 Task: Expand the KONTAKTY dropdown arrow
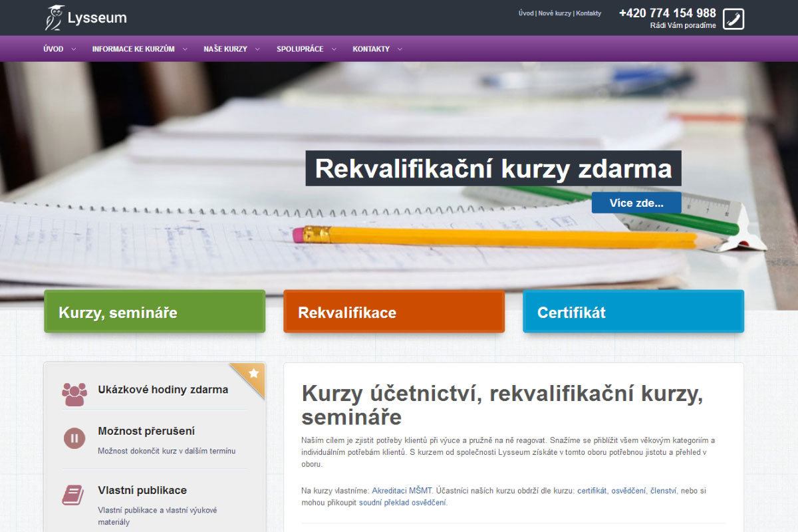400,49
